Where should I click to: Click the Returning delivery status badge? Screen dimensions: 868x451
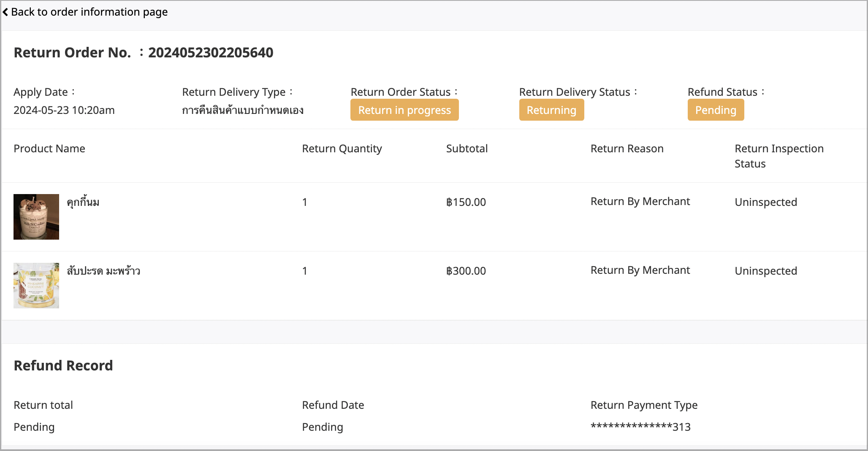click(551, 110)
